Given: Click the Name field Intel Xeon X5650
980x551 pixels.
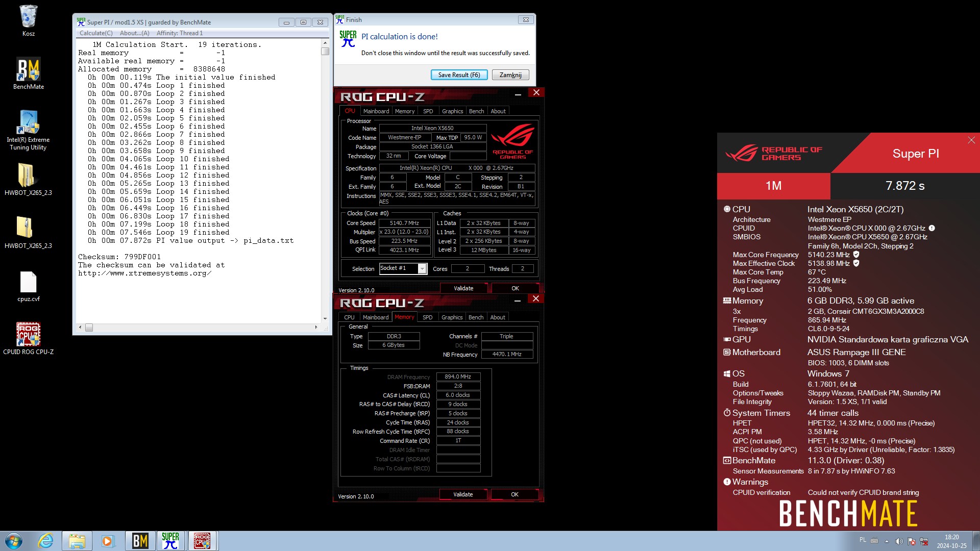Looking at the screenshot, I should click(x=432, y=128).
